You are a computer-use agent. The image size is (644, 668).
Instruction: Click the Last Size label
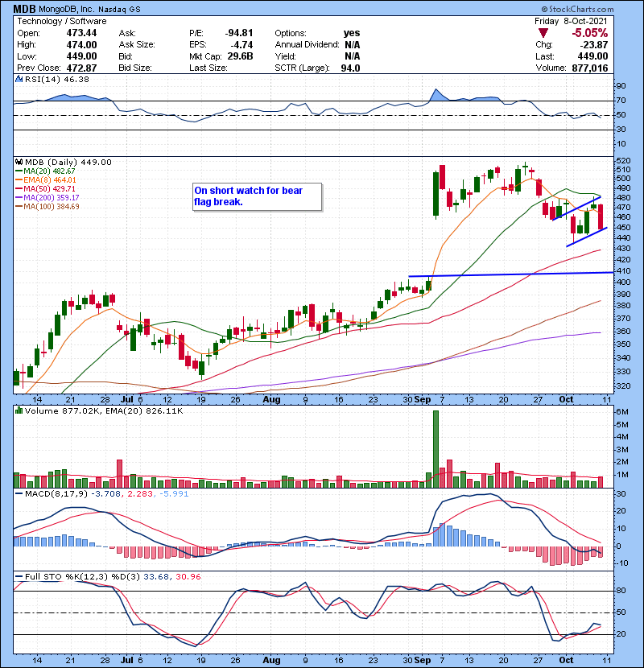(x=208, y=68)
